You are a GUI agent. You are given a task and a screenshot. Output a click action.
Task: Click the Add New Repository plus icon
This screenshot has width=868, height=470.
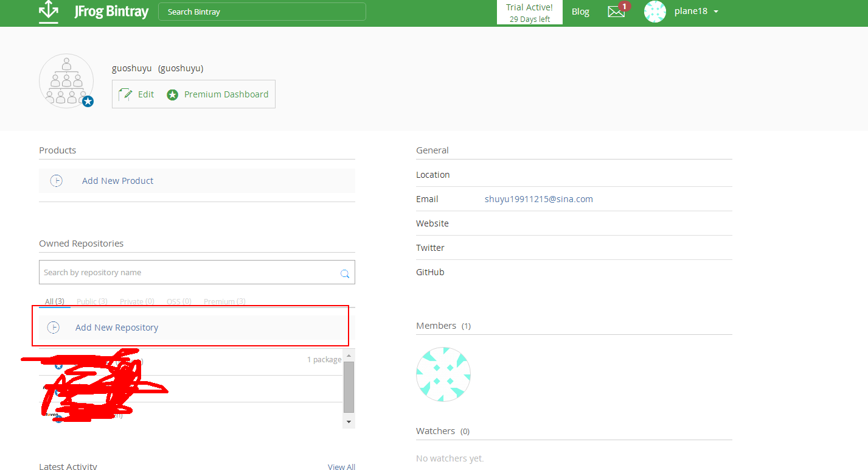(54, 328)
